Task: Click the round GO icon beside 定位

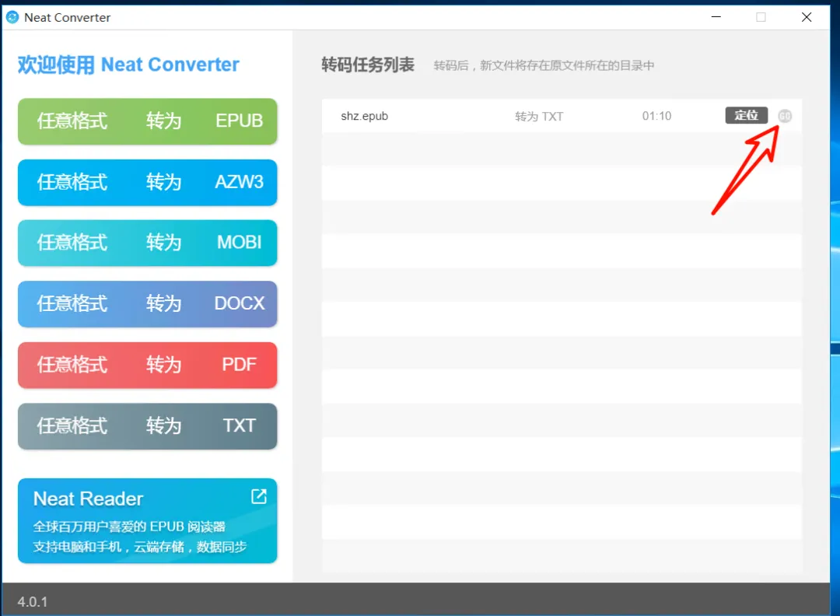Action: coord(785,116)
